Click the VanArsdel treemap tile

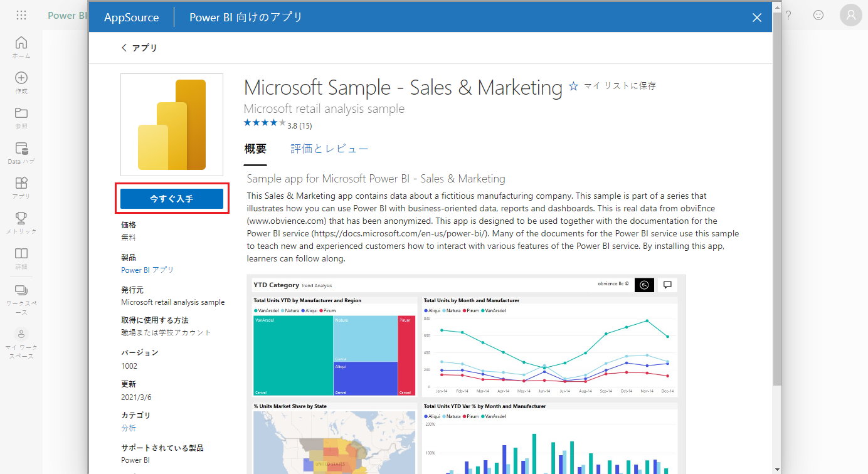click(x=293, y=355)
